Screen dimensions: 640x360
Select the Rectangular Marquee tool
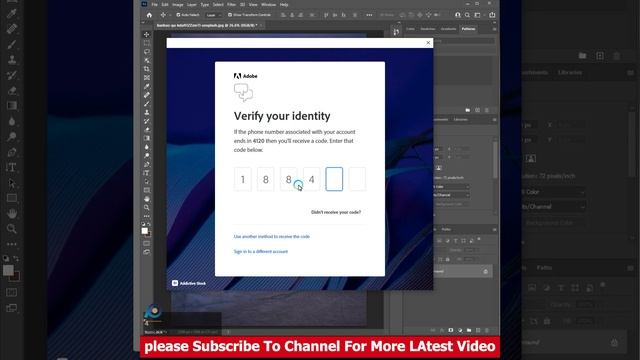point(147,43)
